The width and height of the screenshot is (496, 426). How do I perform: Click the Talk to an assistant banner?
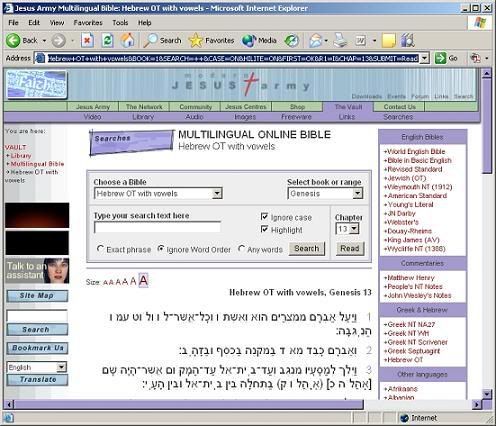point(37,271)
